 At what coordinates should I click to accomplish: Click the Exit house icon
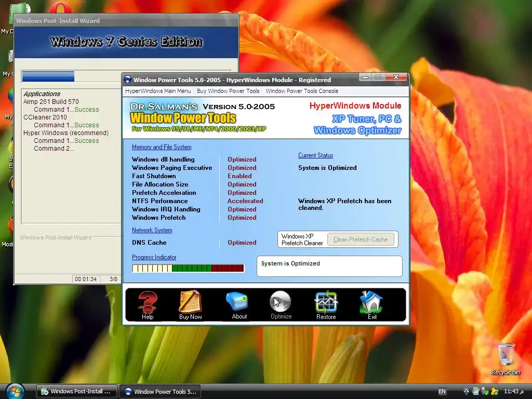371,301
